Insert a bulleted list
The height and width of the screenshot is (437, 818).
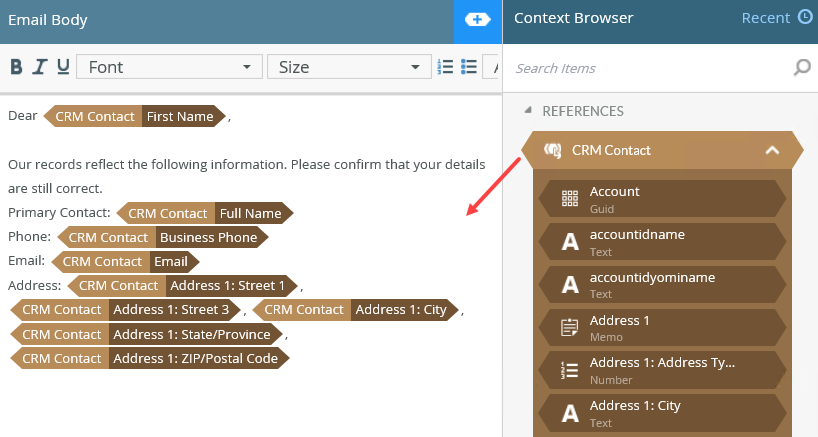tap(468, 67)
